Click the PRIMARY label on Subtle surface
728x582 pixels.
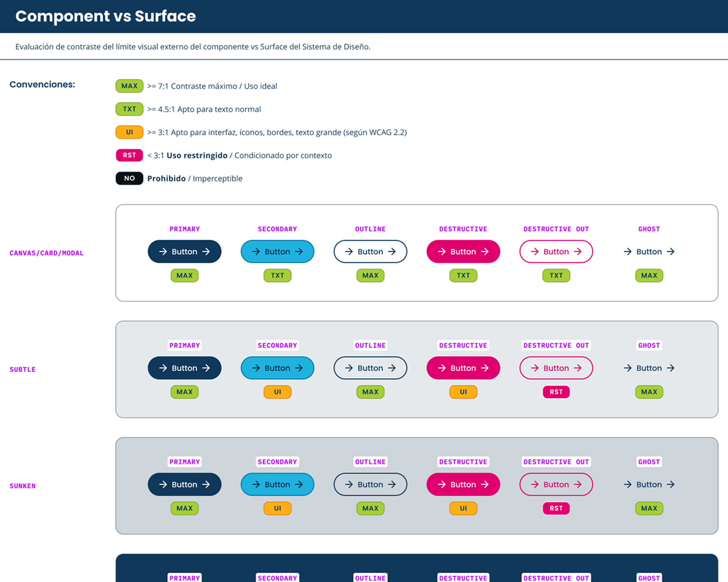(184, 345)
